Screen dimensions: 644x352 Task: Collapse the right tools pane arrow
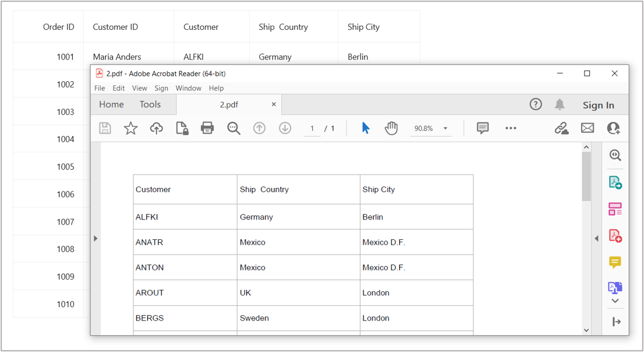(x=596, y=238)
